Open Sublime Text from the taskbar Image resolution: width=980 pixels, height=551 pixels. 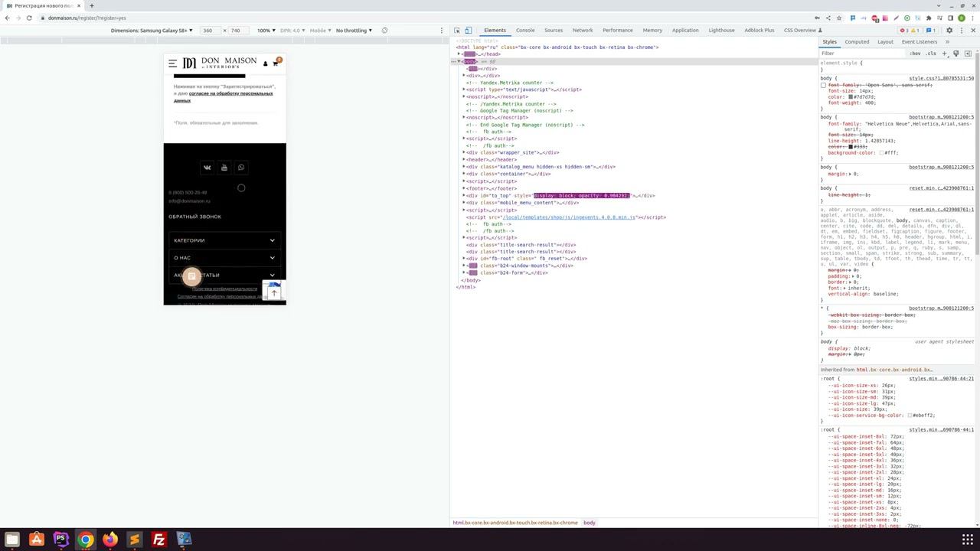[134, 540]
